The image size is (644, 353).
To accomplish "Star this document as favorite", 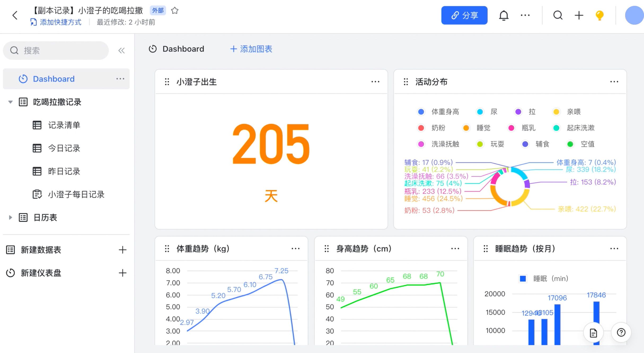I will (x=175, y=11).
